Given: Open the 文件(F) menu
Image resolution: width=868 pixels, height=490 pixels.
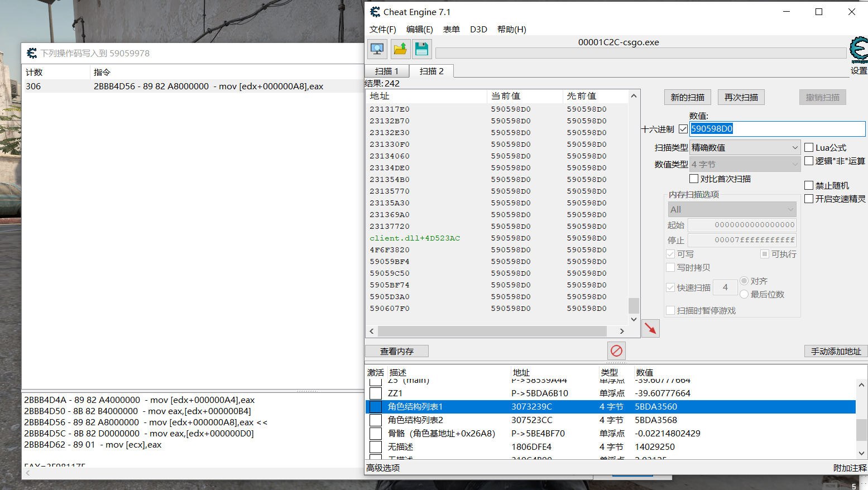Looking at the screenshot, I should tap(382, 29).
